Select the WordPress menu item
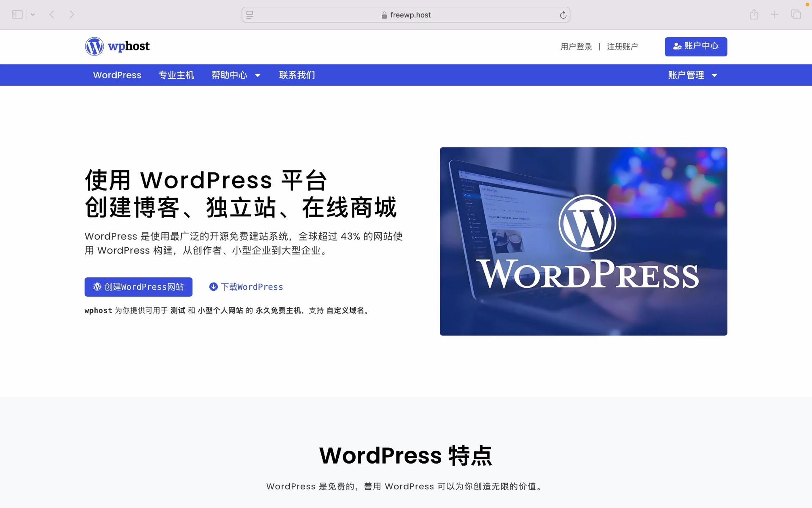 tap(117, 75)
